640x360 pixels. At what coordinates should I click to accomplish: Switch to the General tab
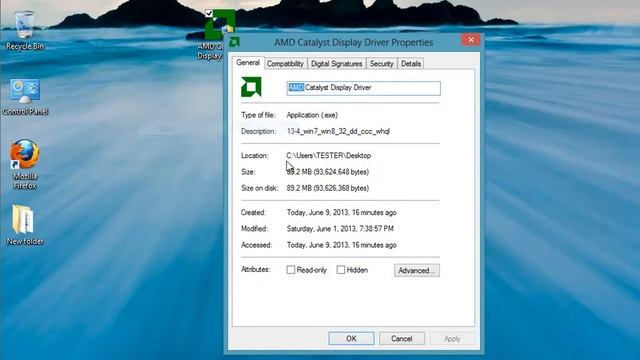[248, 63]
